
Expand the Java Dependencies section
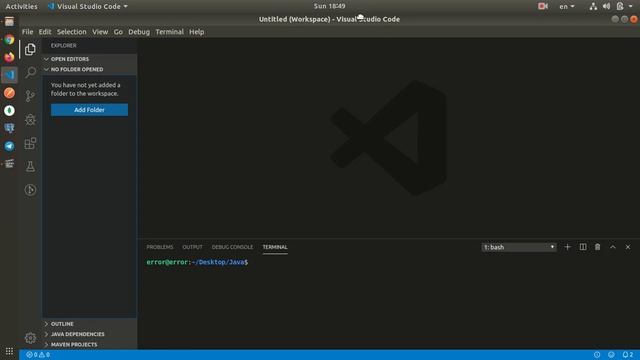[x=89, y=334]
